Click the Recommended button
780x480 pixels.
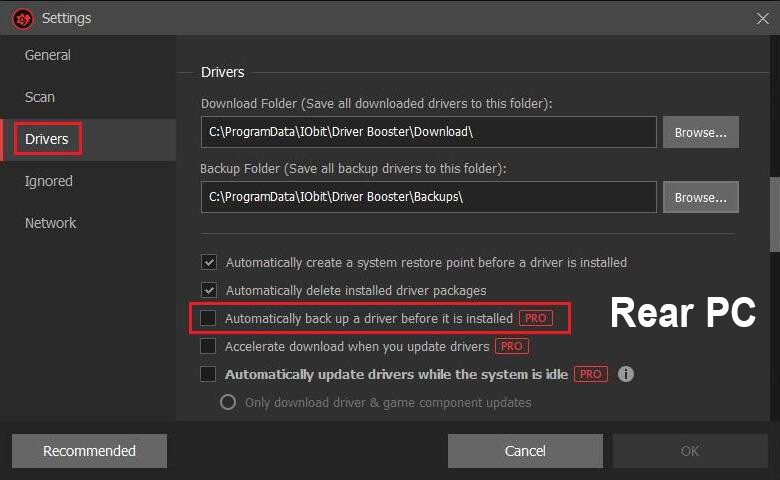[x=90, y=451]
